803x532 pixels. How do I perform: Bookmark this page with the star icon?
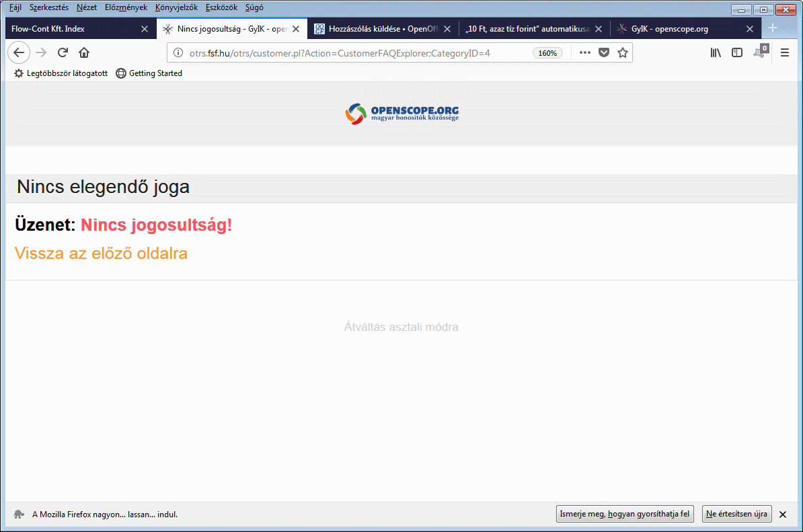(623, 53)
